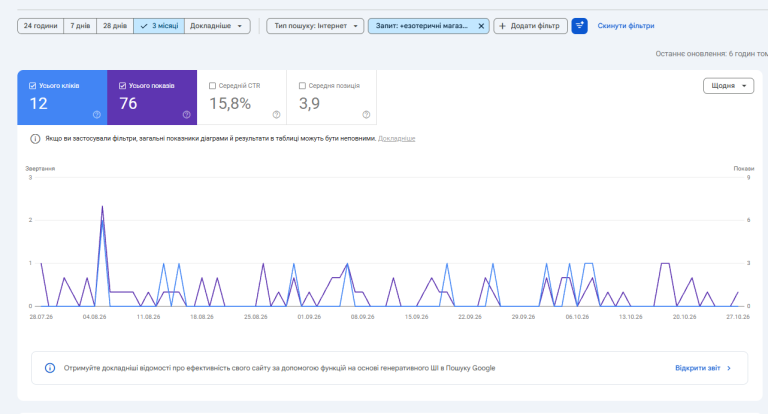The width and height of the screenshot is (768, 414).
Task: Expand the Щодня interval dropdown
Action: pyautogui.click(x=728, y=86)
